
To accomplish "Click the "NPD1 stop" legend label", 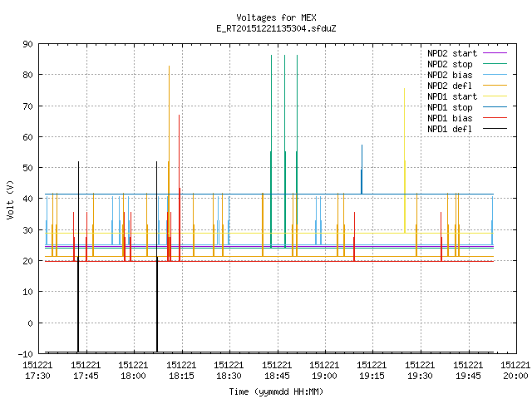I will tap(450, 107).
